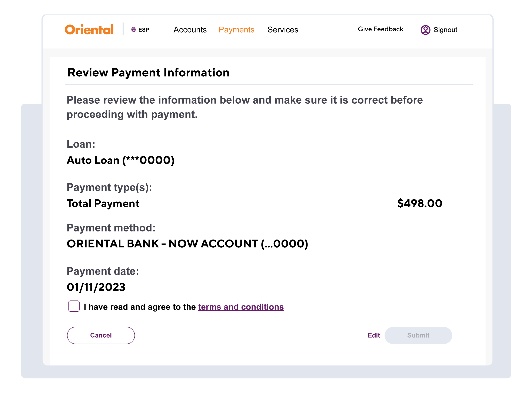Click the user profile icon
The width and height of the screenshot is (532, 394).
[425, 30]
